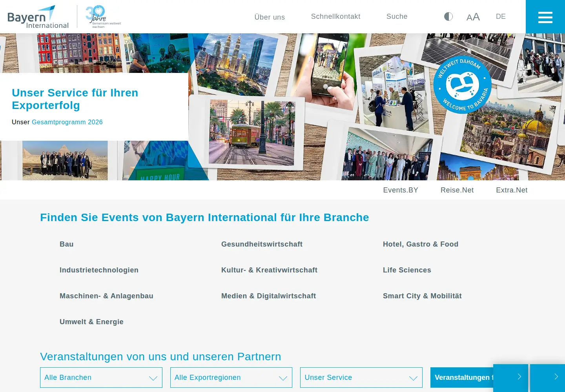Viewport: 565px width, 392px height.
Task: Click the Bayern International logo
Action: (38, 17)
